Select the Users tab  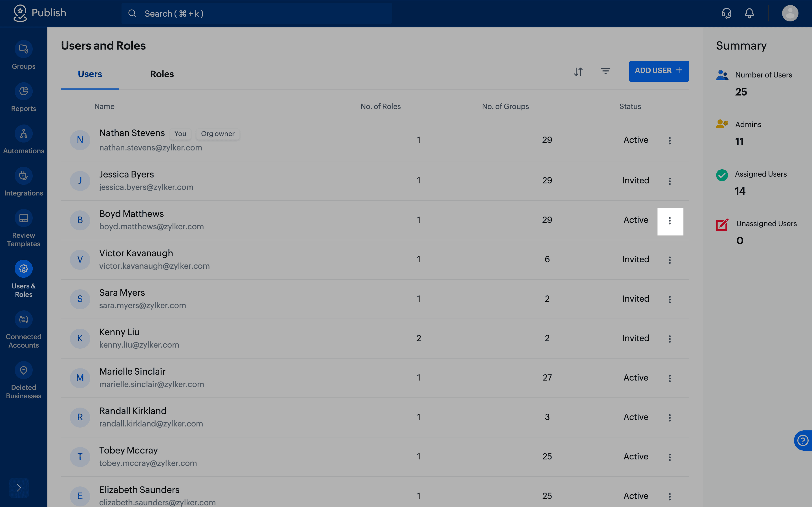click(90, 74)
